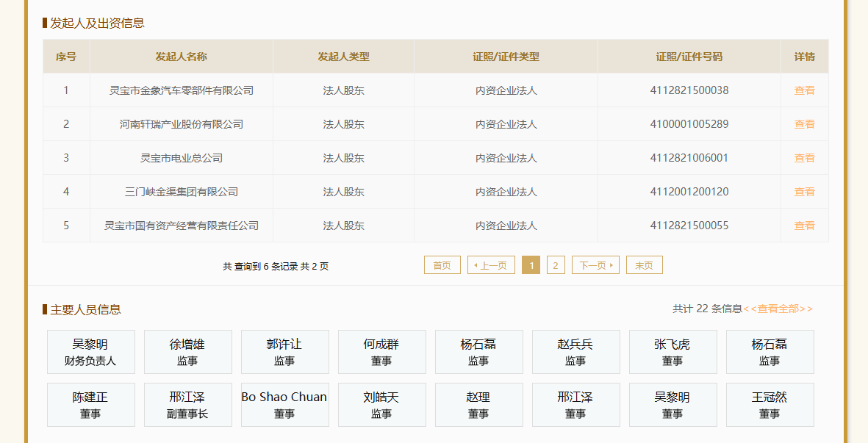Click the 序号 column header
This screenshot has height=443, width=868.
(x=66, y=57)
